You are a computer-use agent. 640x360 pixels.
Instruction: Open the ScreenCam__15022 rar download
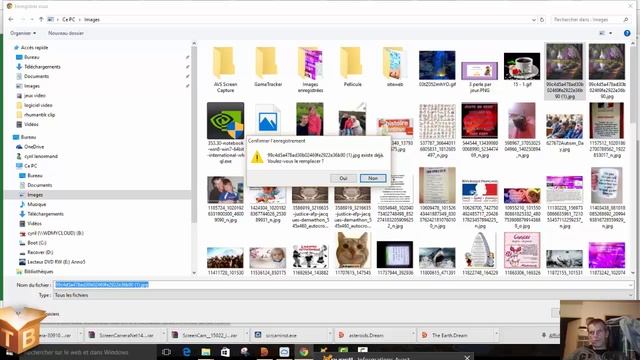point(206,335)
